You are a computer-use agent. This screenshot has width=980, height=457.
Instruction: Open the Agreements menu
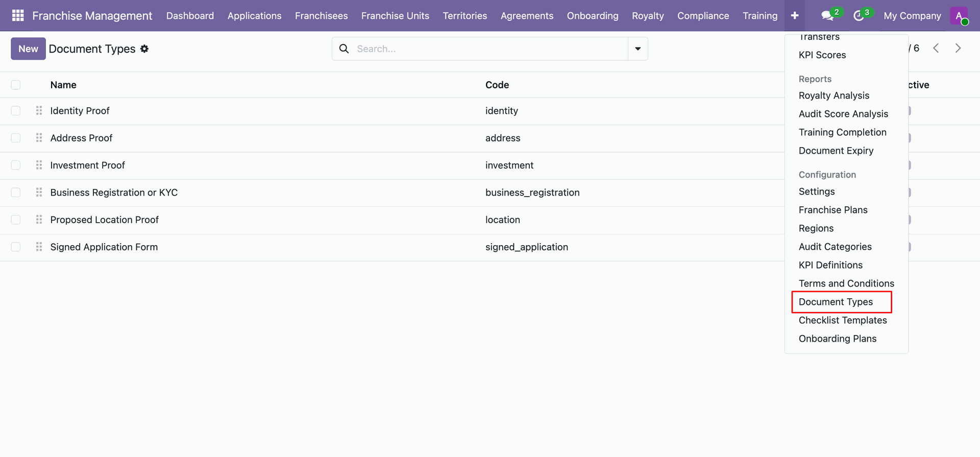pyautogui.click(x=527, y=16)
